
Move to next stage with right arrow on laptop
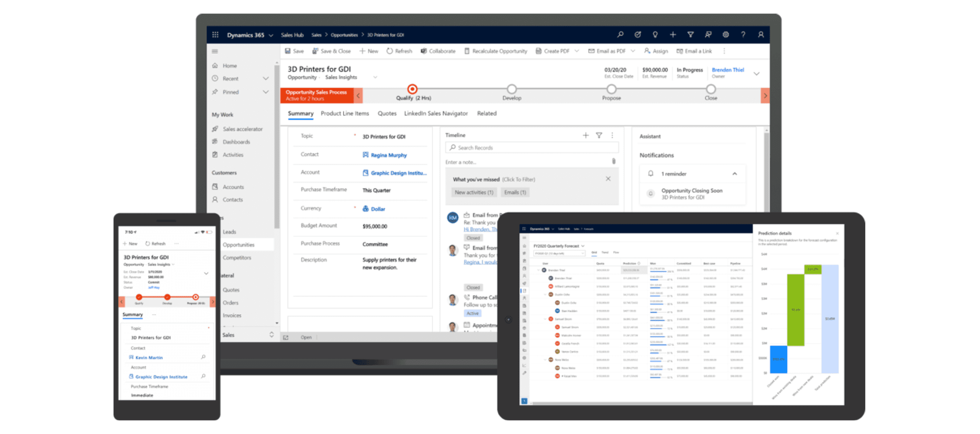765,96
